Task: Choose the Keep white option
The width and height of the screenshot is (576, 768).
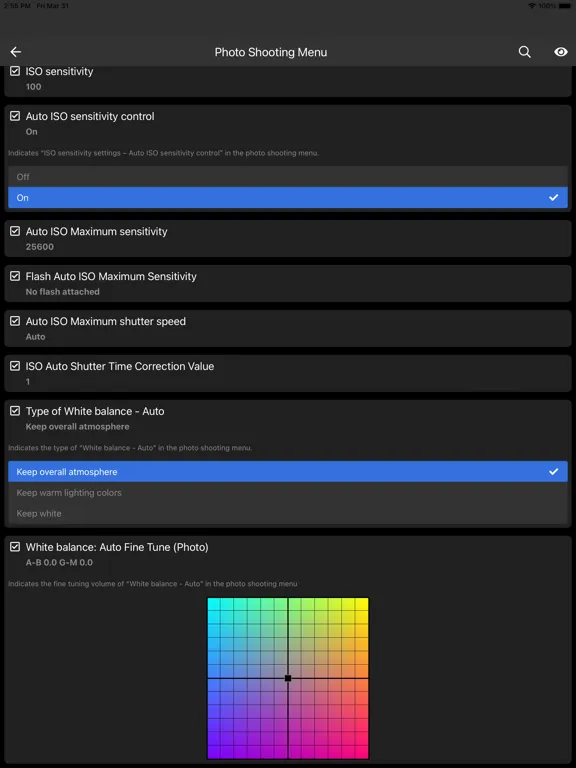Action: point(288,513)
